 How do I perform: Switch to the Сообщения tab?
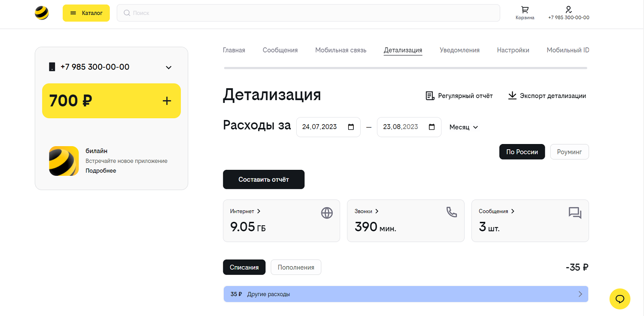[280, 50]
